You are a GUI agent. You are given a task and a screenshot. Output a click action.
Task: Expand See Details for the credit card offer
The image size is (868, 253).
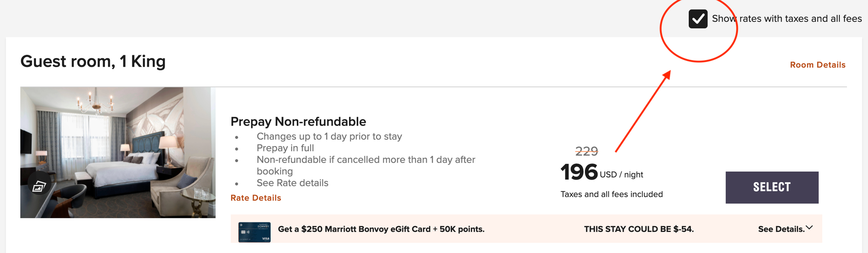(782, 228)
